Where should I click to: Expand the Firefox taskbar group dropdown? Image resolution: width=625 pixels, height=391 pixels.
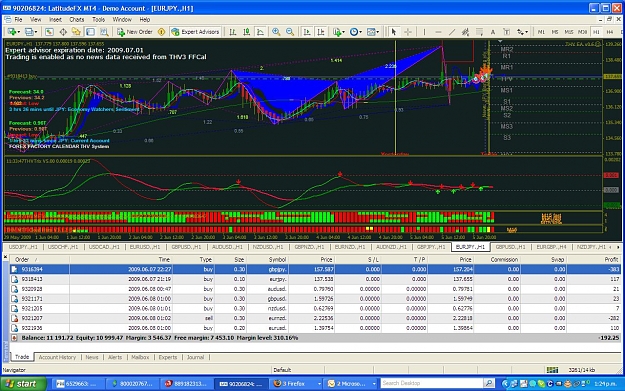click(x=319, y=384)
